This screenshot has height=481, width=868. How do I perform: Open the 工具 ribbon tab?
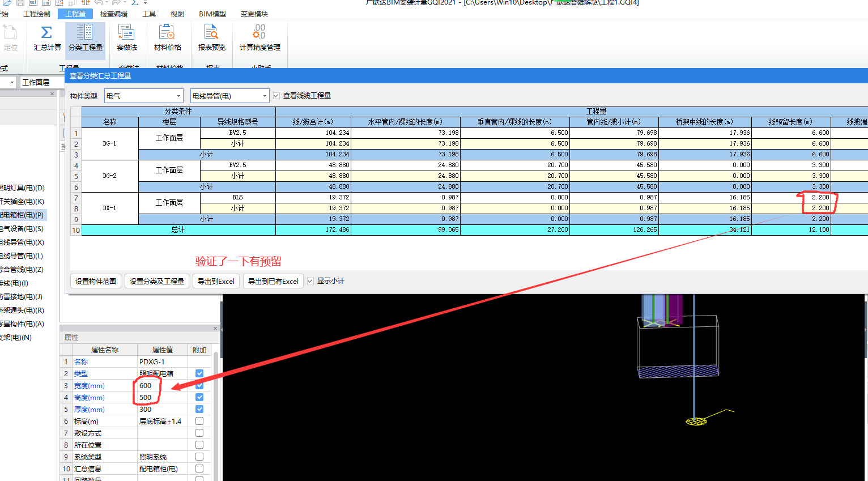tap(149, 14)
